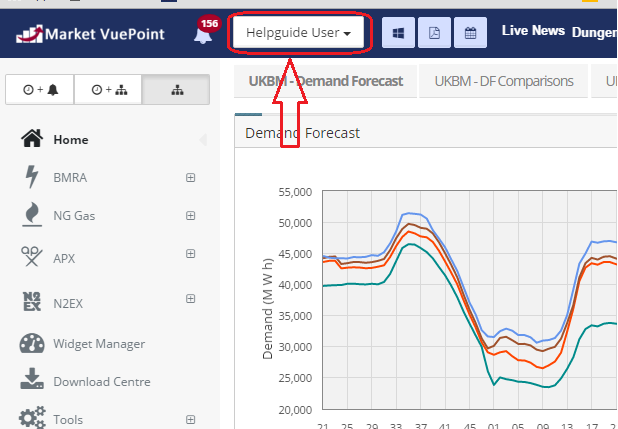Switch to UKBM - Demand Forecast tab
This screenshot has height=429, width=618.
[x=326, y=81]
